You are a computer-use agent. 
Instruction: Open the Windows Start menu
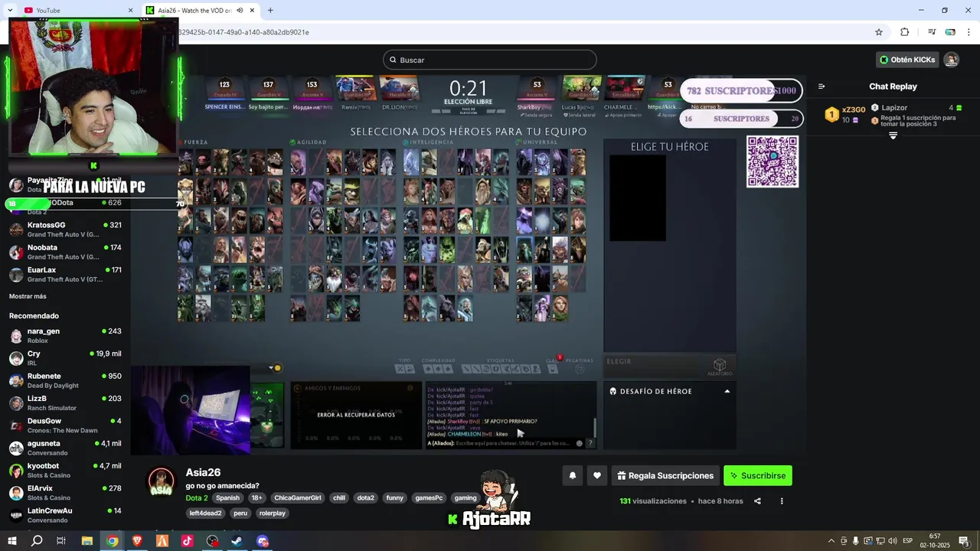(x=12, y=541)
